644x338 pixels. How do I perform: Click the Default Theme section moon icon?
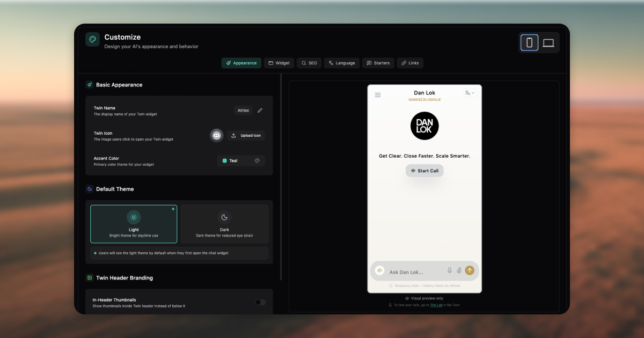[x=90, y=189]
